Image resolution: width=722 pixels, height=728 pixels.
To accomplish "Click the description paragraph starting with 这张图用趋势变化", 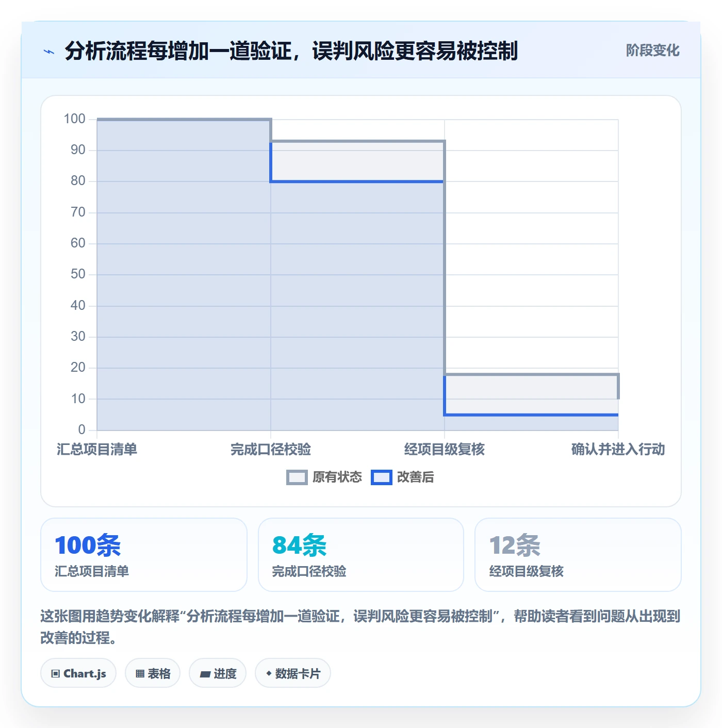I will [360, 627].
